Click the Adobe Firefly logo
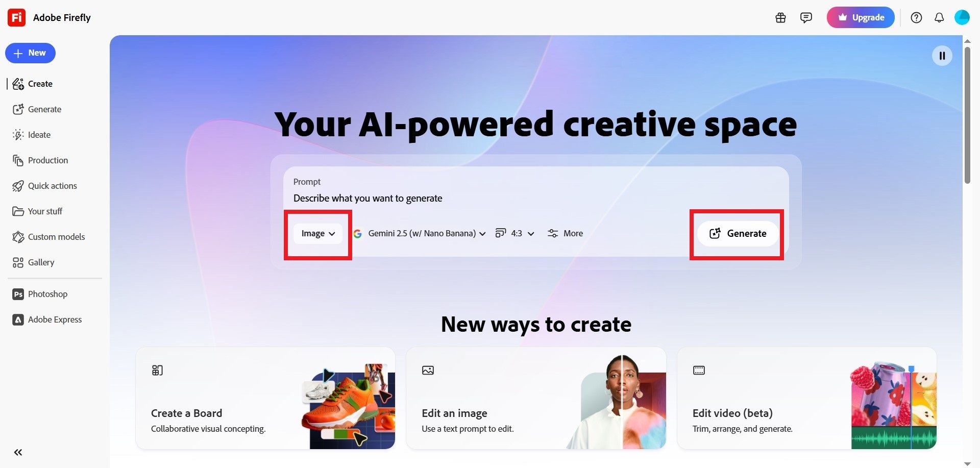 click(16, 17)
